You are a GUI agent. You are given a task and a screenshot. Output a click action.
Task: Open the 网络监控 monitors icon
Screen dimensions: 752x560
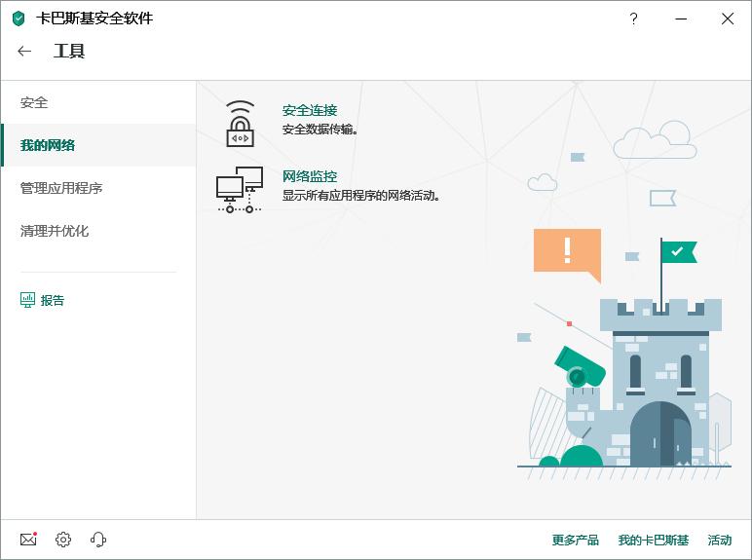point(240,190)
